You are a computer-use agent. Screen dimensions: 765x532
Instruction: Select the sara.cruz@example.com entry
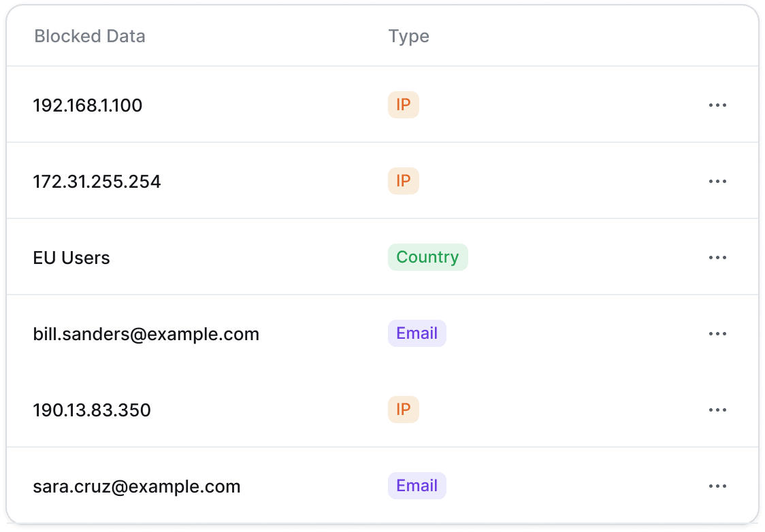(x=137, y=486)
